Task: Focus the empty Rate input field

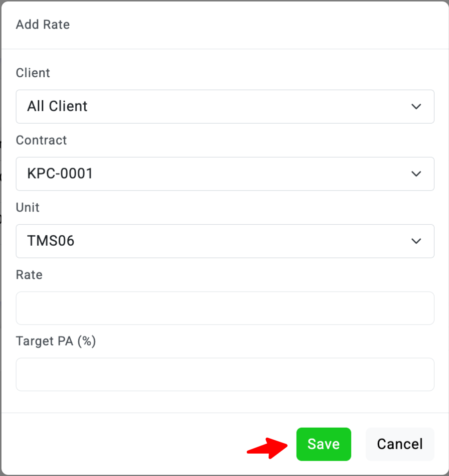Action: [225, 308]
